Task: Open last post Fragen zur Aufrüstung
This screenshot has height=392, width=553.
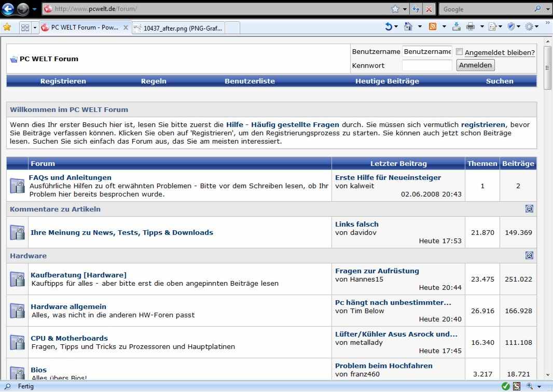Action: pyautogui.click(x=377, y=271)
